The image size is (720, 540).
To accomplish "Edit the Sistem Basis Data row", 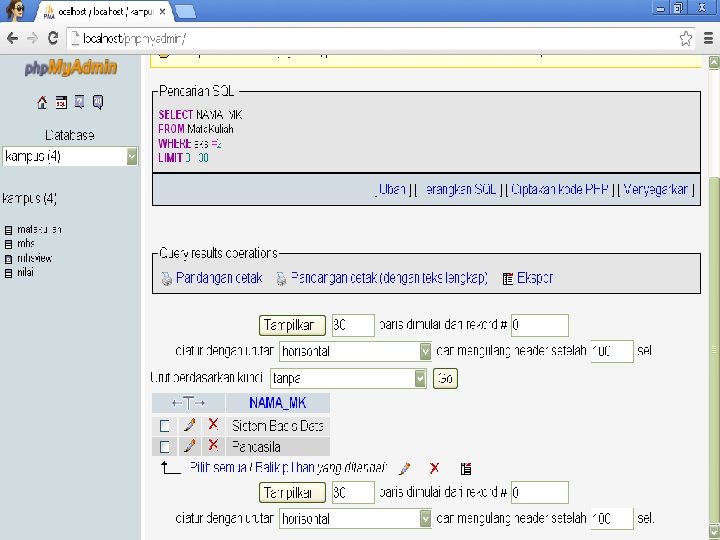I will coord(189,425).
